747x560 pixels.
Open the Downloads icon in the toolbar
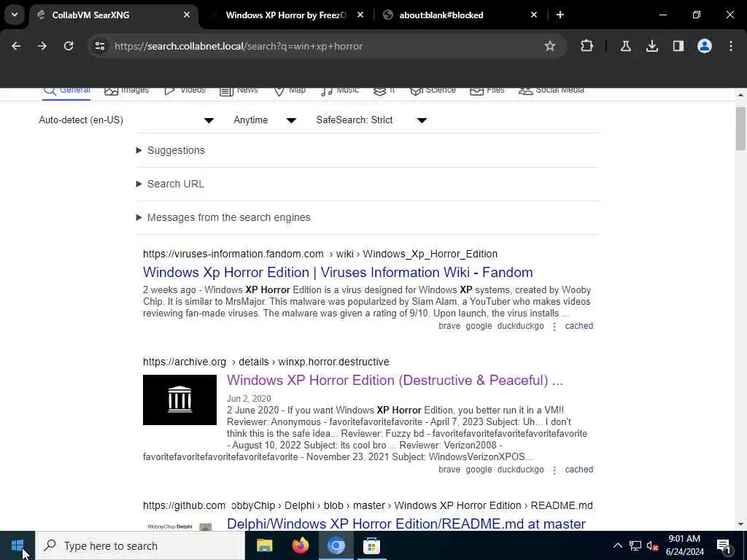pos(651,46)
